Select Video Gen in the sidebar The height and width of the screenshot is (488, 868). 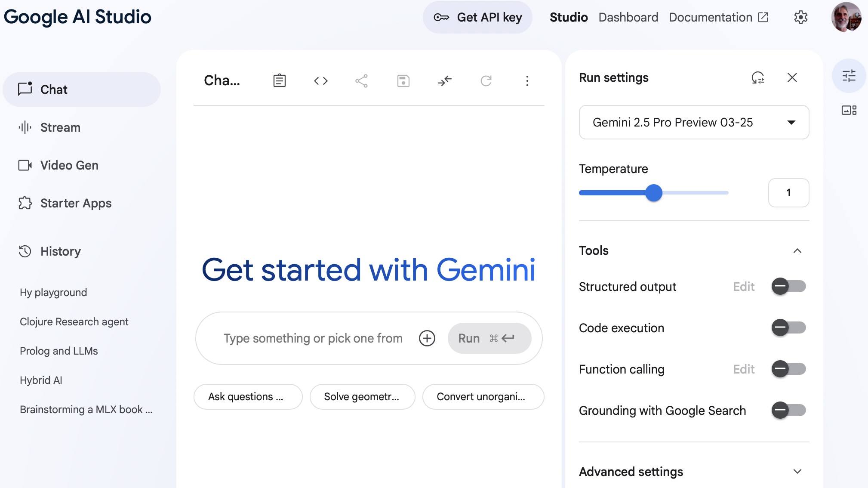click(x=69, y=165)
